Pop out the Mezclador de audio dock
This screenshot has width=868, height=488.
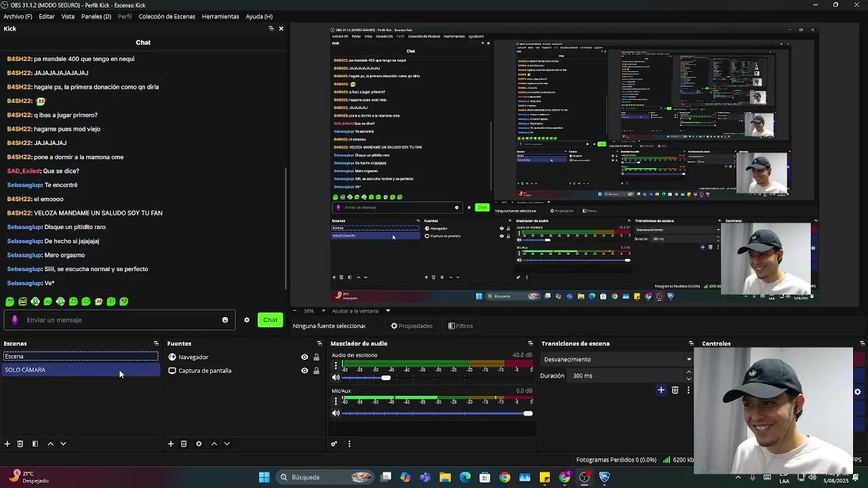click(530, 344)
